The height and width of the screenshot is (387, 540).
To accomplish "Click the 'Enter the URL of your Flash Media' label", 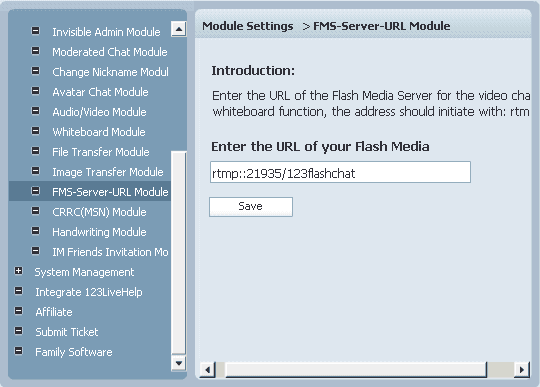I will [320, 147].
